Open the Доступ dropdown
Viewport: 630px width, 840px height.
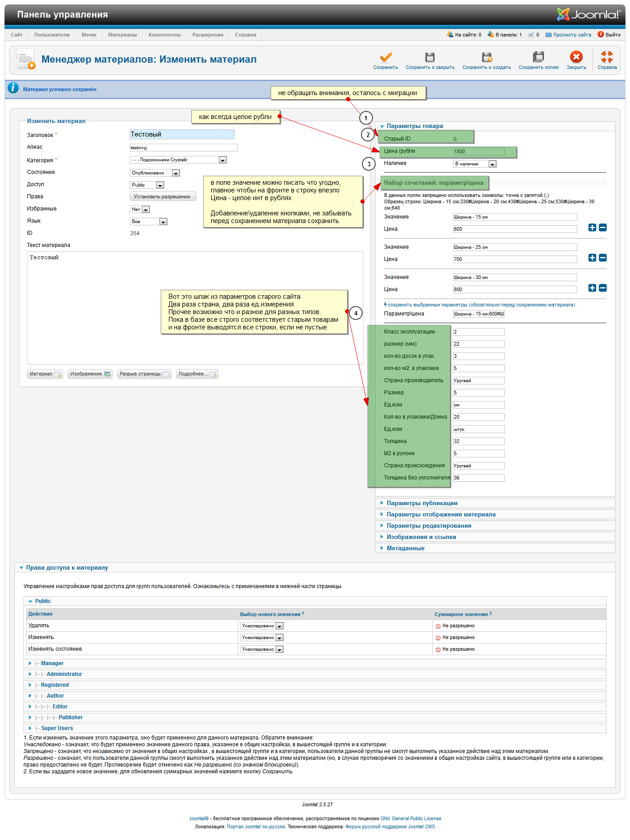147,185
